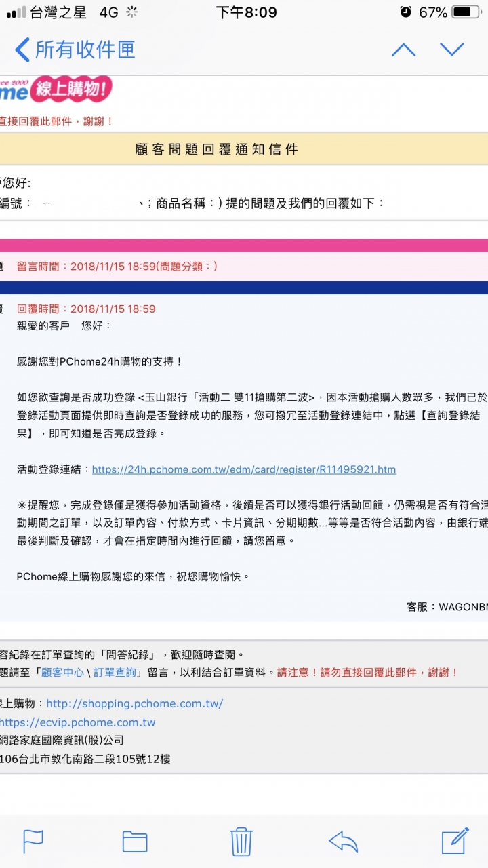This screenshot has width=488, height=868.
Task: Open the 訂單查詢 link
Action: (115, 673)
